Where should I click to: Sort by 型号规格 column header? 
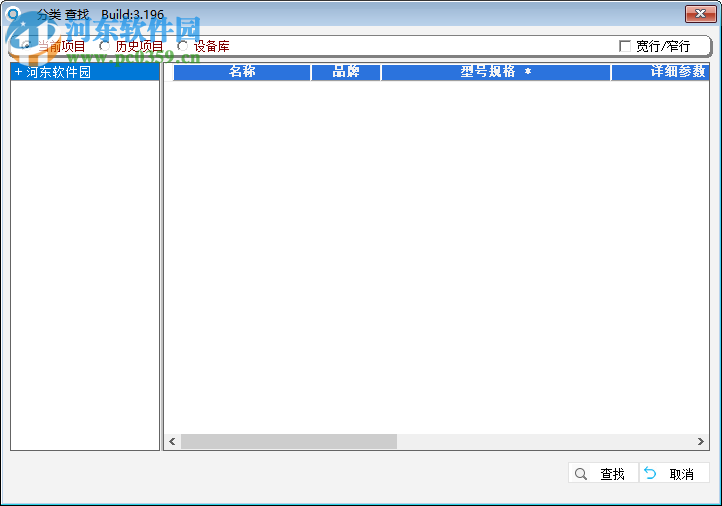(496, 72)
